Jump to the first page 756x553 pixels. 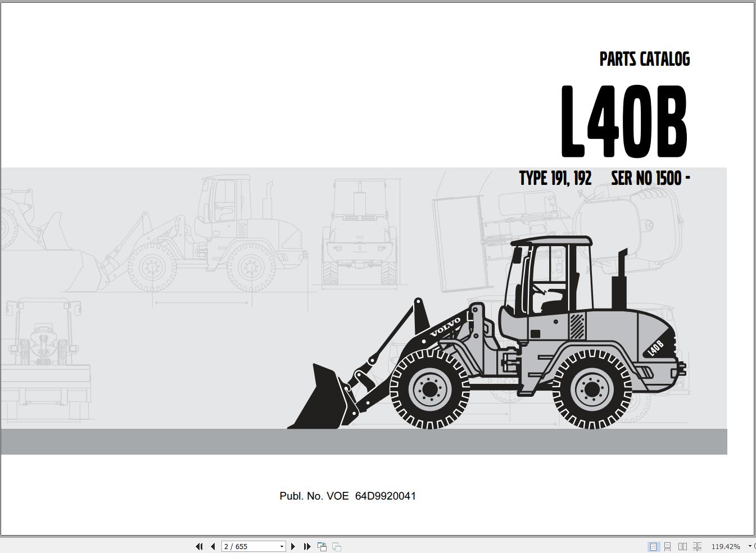[x=200, y=546]
